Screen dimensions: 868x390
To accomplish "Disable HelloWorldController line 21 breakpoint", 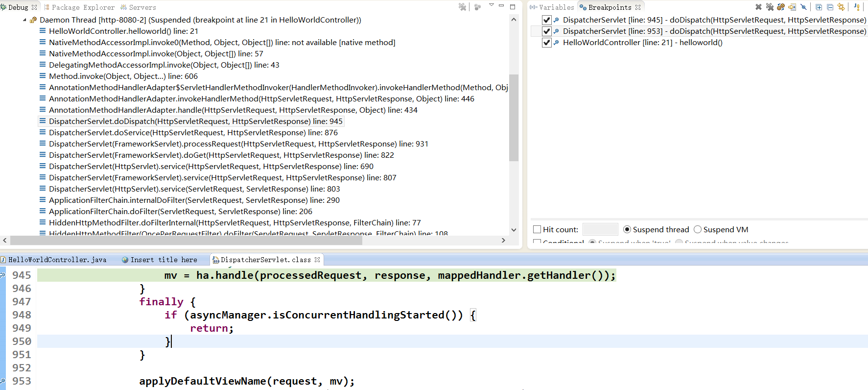I will pyautogui.click(x=547, y=43).
